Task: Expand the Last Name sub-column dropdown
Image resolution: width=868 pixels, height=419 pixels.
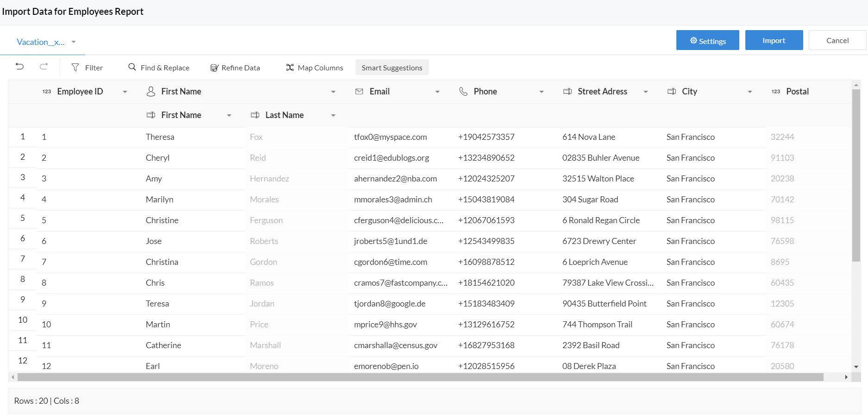Action: tap(333, 115)
